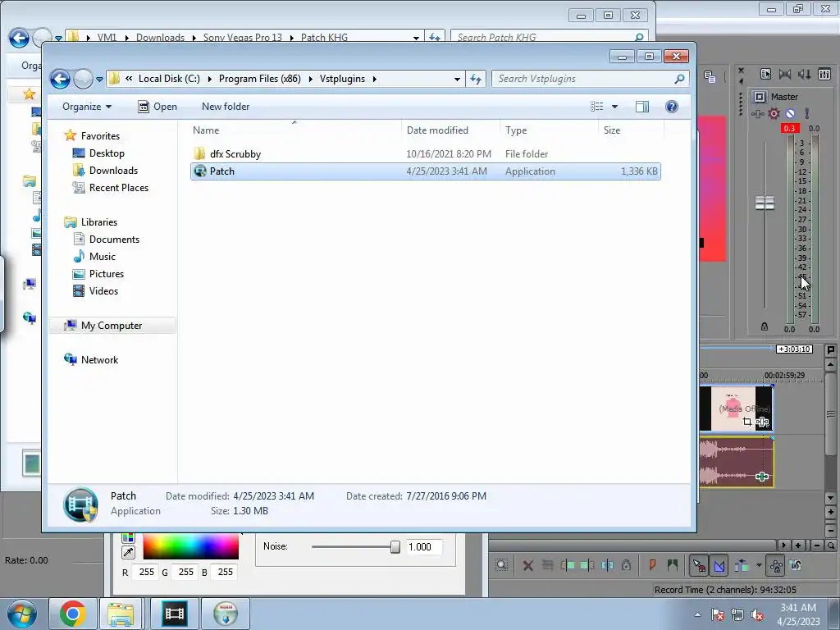
Task: Click the Master bus output icon
Action: point(760,97)
